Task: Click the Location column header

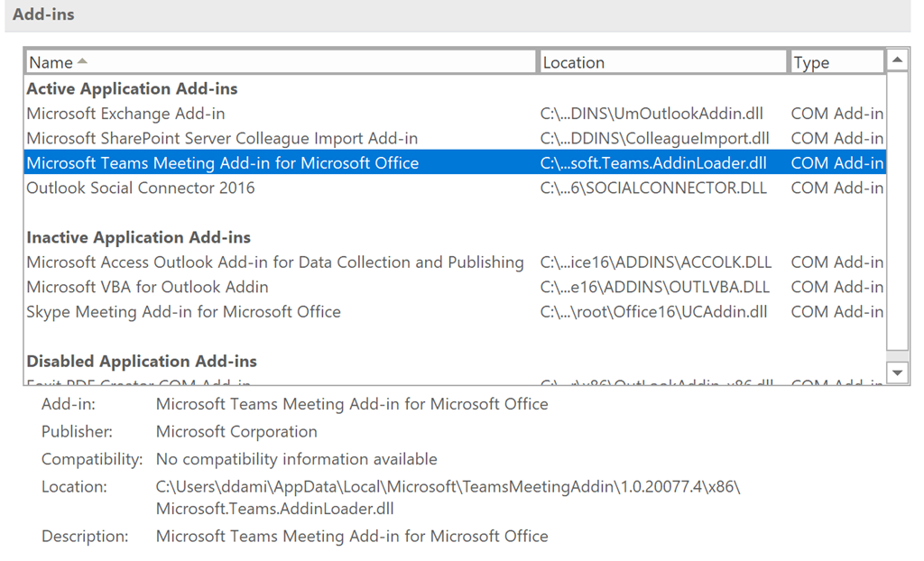Action: pos(573,62)
